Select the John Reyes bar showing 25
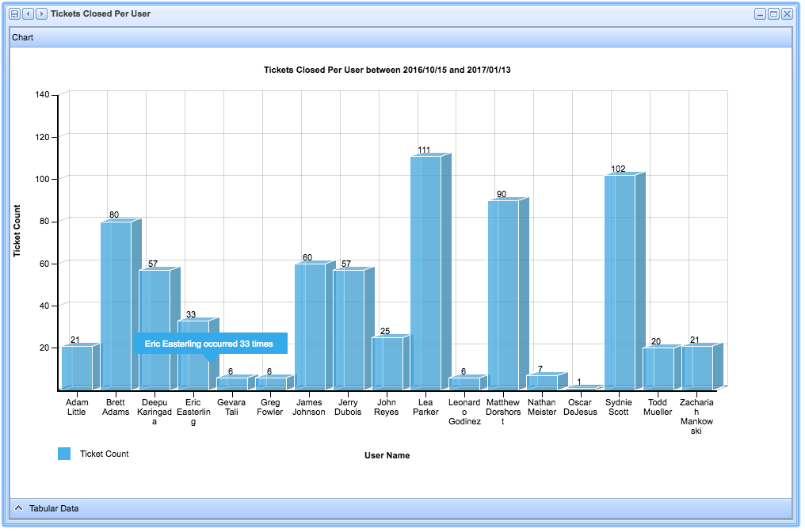 (x=387, y=363)
